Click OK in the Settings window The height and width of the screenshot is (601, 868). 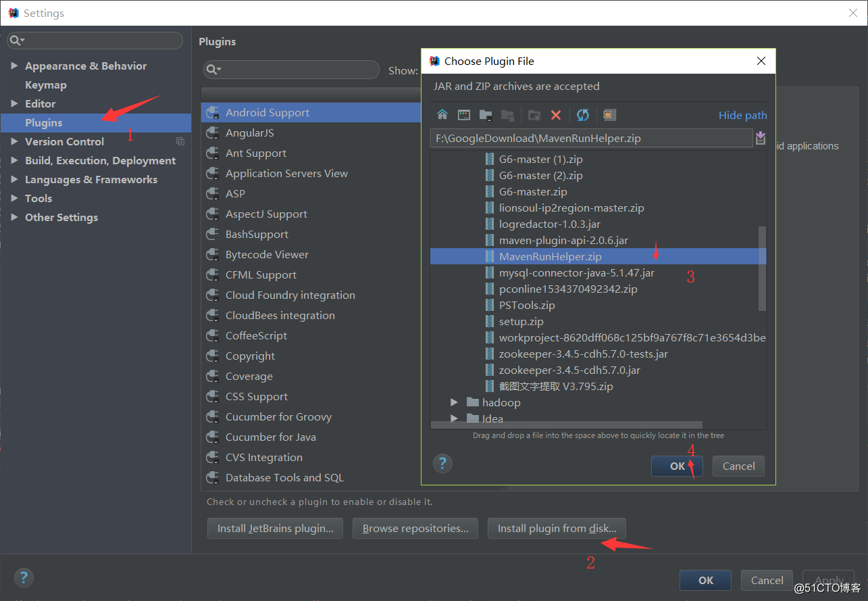[706, 580]
